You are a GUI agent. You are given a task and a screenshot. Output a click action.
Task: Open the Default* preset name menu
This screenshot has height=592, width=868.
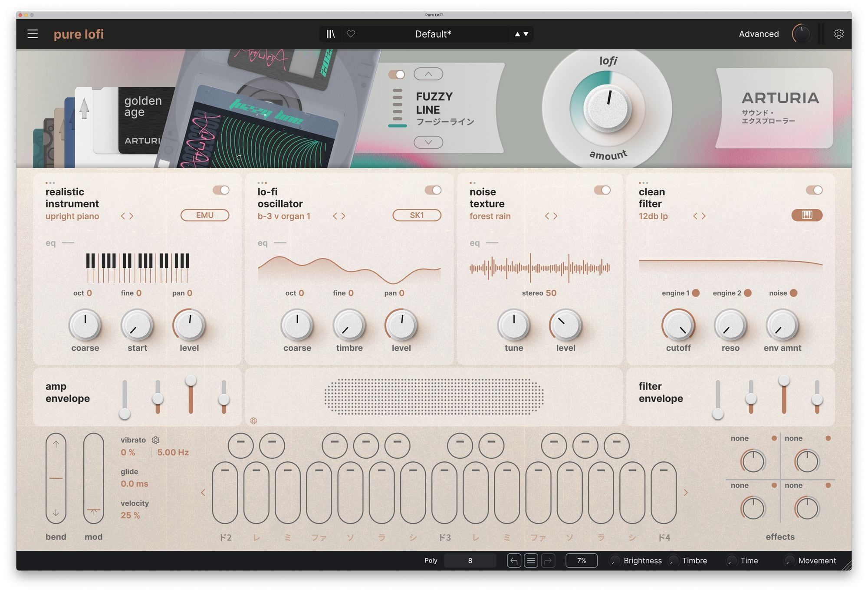point(433,34)
